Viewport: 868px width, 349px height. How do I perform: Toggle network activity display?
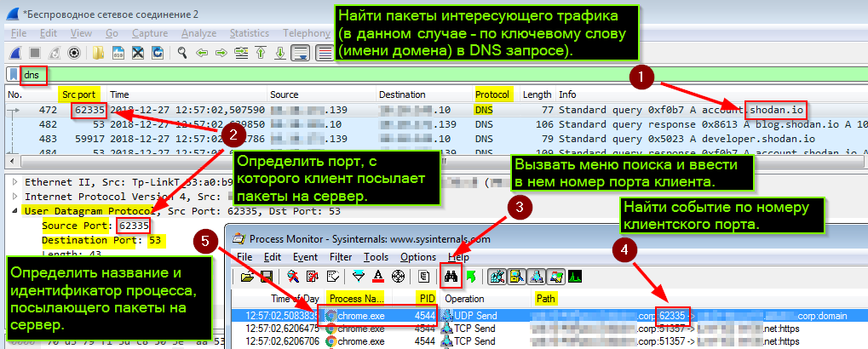pos(536,276)
